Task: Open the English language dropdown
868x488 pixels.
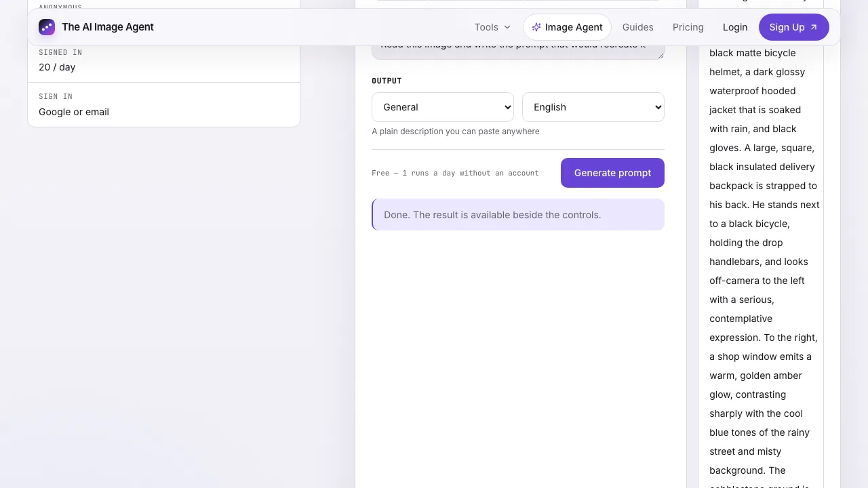Action: [593, 107]
